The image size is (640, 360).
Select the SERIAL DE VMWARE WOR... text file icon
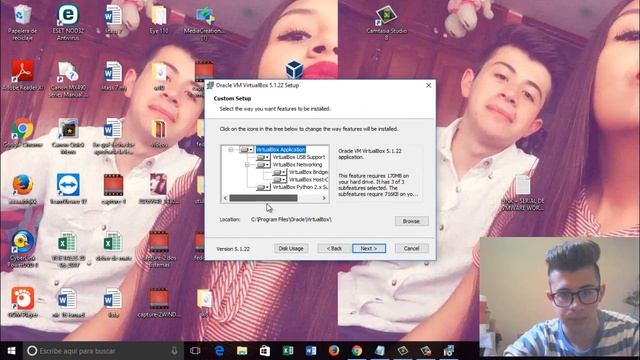point(523,193)
